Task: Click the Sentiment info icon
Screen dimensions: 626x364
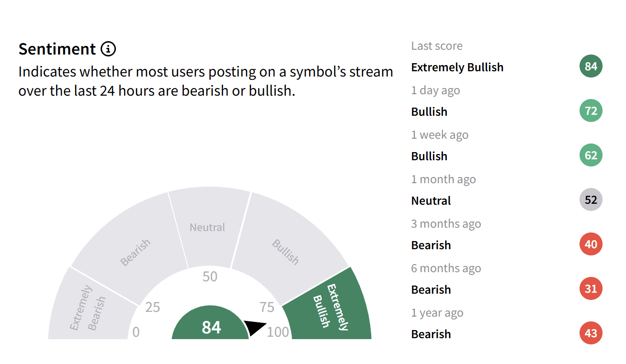Action: point(108,49)
